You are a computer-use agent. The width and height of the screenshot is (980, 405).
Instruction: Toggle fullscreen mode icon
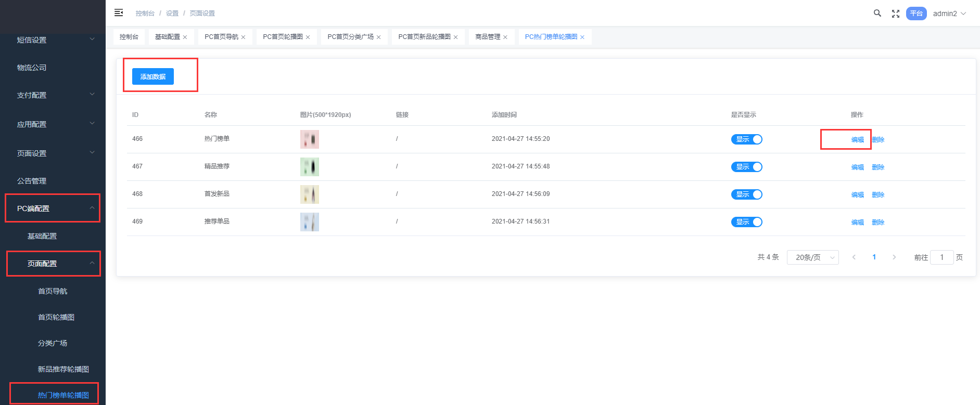[895, 14]
